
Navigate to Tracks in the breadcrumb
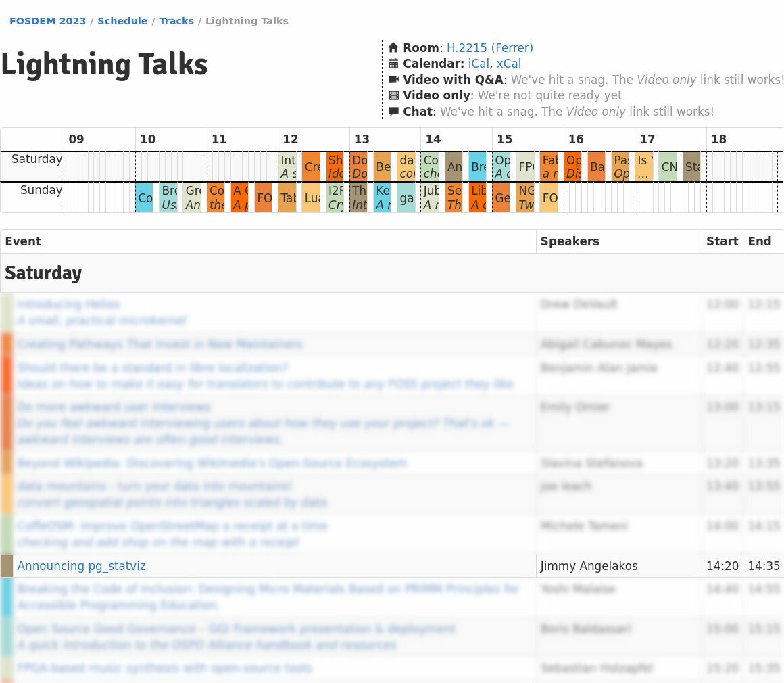pos(176,21)
